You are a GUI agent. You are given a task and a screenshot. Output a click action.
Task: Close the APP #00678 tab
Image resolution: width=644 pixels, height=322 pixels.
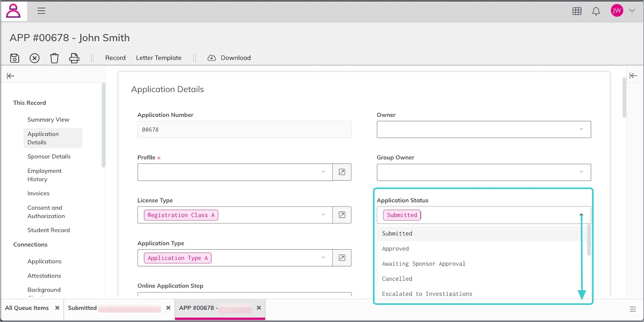(259, 308)
